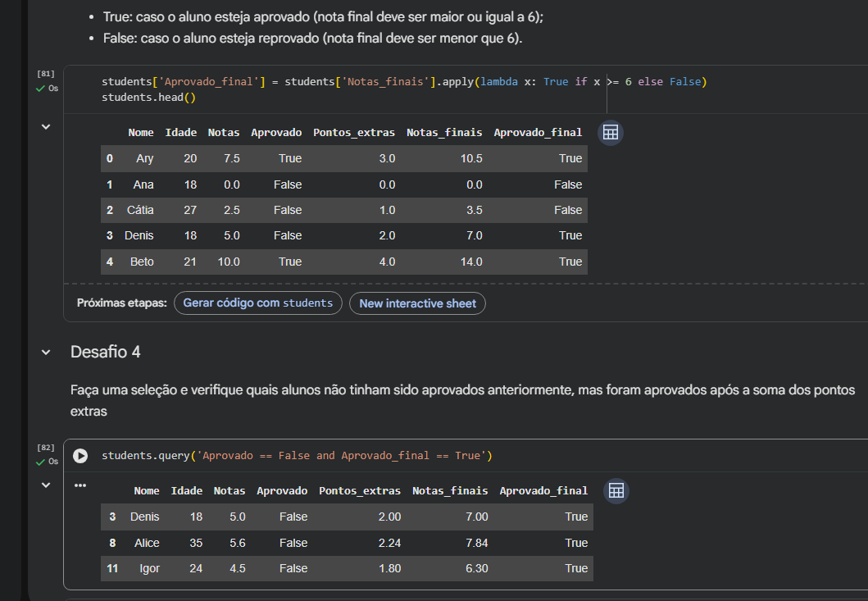Click Pontos_extras header in first table
The height and width of the screenshot is (601, 868).
354,132
